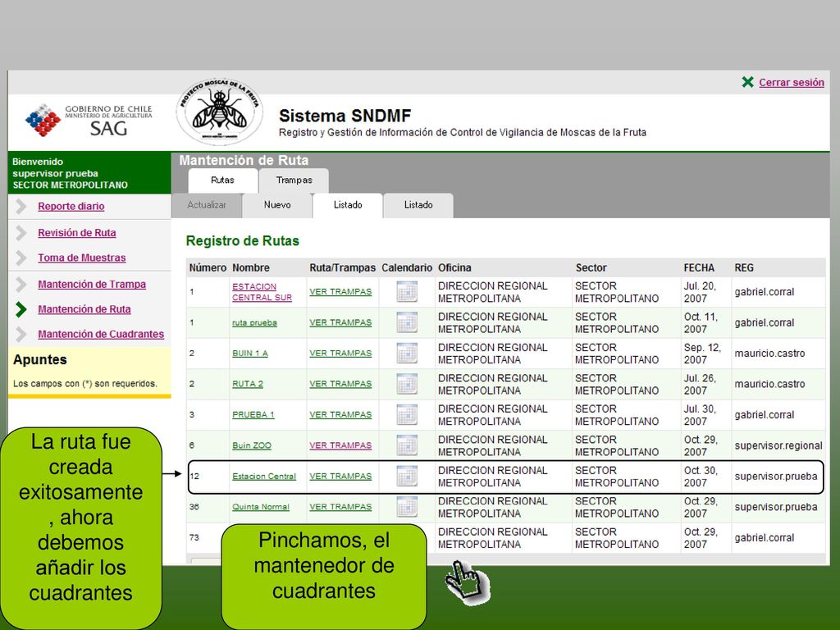Click the Sector column header
The image size is (840, 630).
click(591, 268)
